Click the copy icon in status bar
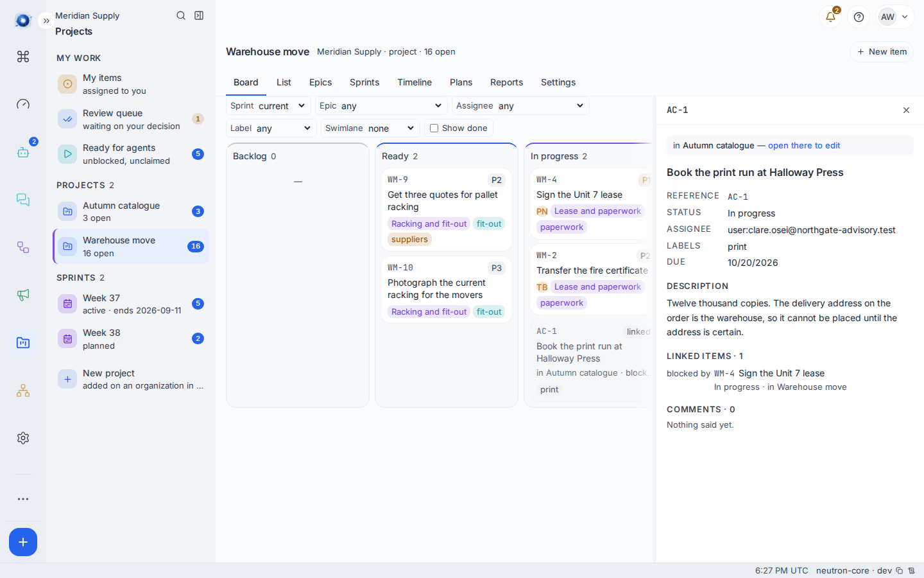Viewport: 924px width, 578px height. click(899, 570)
